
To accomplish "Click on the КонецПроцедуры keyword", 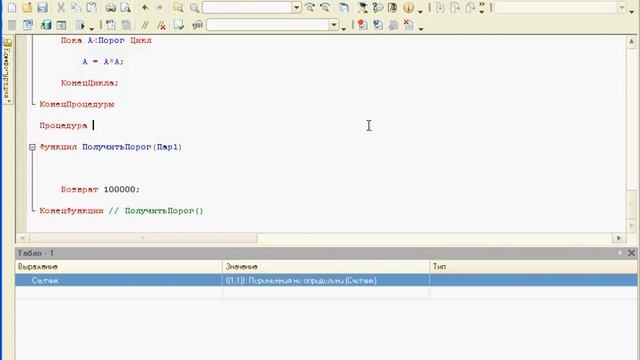I will point(77,104).
